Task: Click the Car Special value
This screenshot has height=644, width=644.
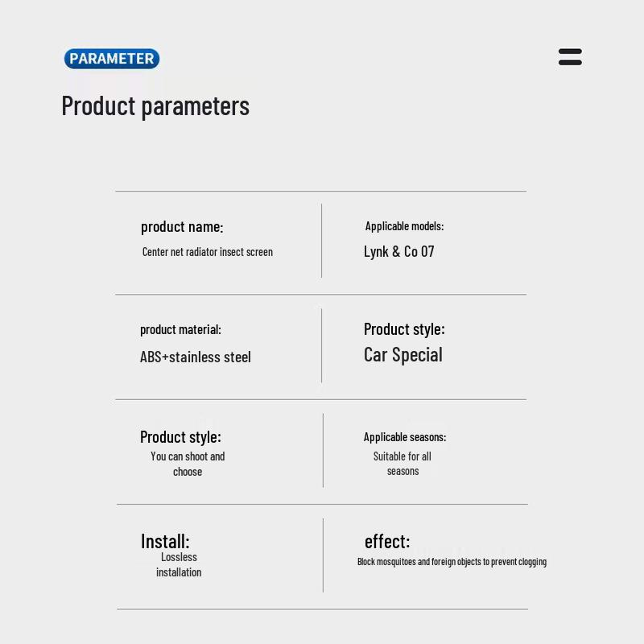Action: click(403, 355)
